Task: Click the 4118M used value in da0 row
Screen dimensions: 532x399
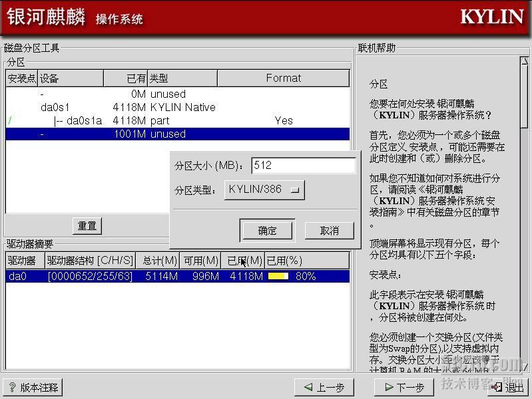Action: click(x=246, y=276)
